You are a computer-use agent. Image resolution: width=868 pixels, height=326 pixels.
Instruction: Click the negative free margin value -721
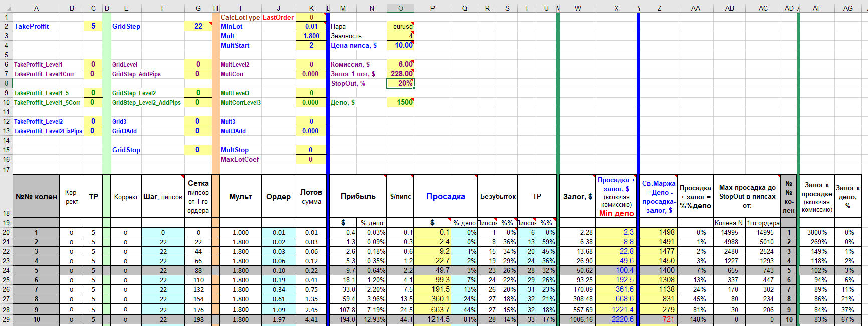pyautogui.click(x=659, y=319)
